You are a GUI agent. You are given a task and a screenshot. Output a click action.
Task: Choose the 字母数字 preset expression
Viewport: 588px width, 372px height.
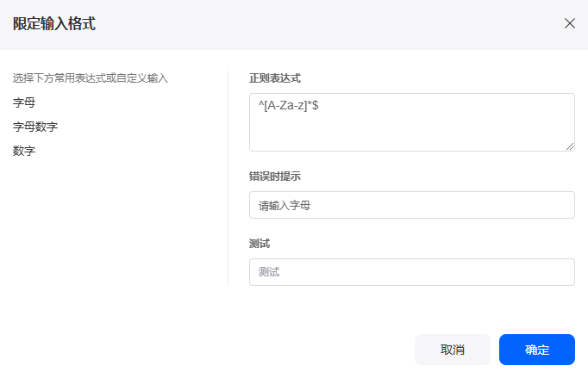pyautogui.click(x=35, y=127)
